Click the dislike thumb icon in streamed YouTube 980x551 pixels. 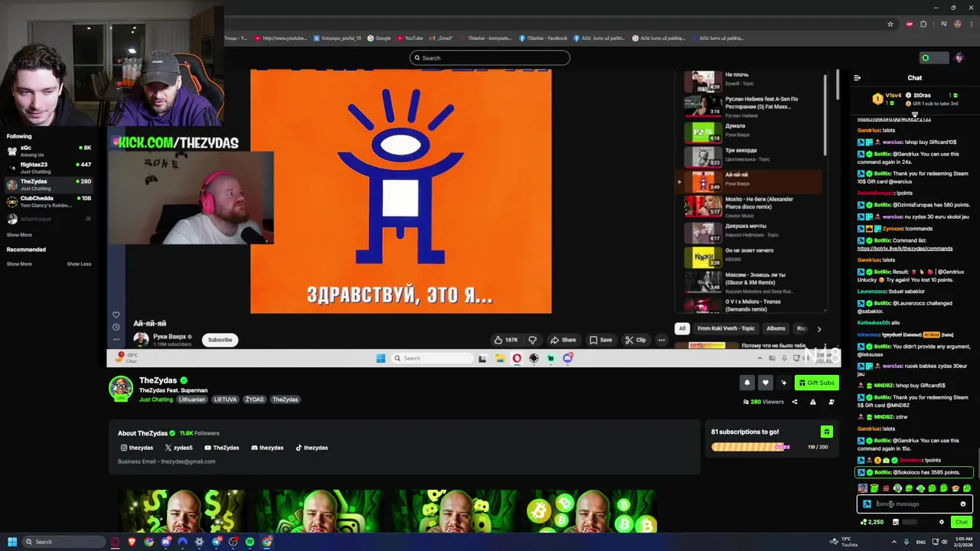532,340
